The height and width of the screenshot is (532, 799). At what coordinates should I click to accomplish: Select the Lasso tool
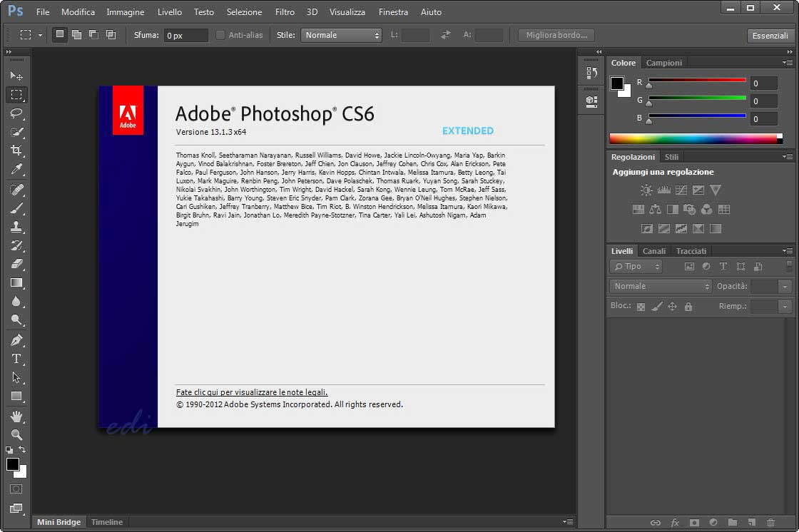click(16, 113)
